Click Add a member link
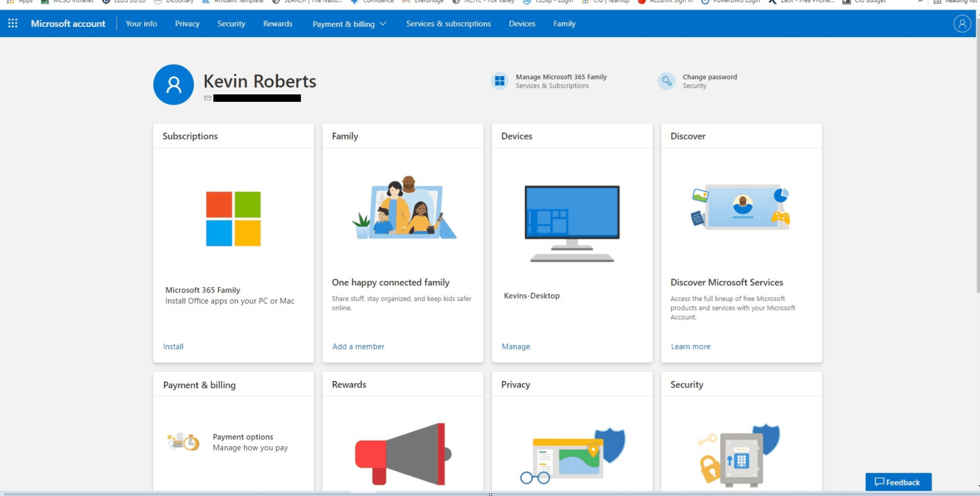The height and width of the screenshot is (496, 980). coord(358,347)
